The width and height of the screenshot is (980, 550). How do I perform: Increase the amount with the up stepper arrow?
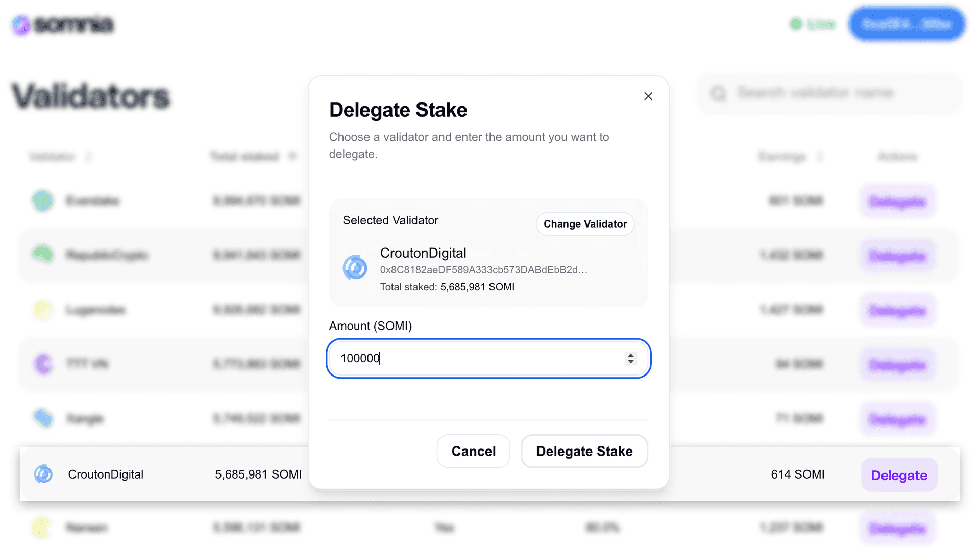click(631, 355)
